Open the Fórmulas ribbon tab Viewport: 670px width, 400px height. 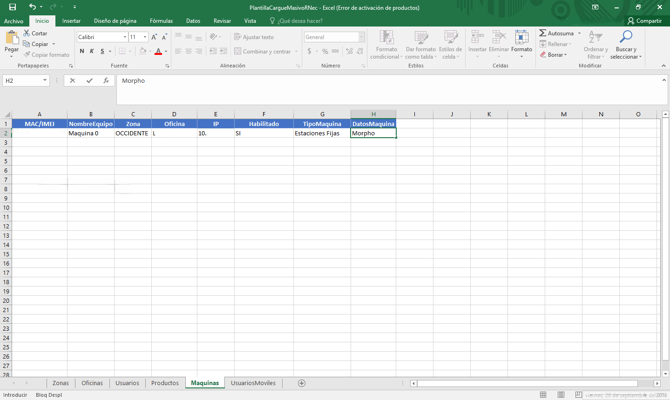pyautogui.click(x=161, y=20)
